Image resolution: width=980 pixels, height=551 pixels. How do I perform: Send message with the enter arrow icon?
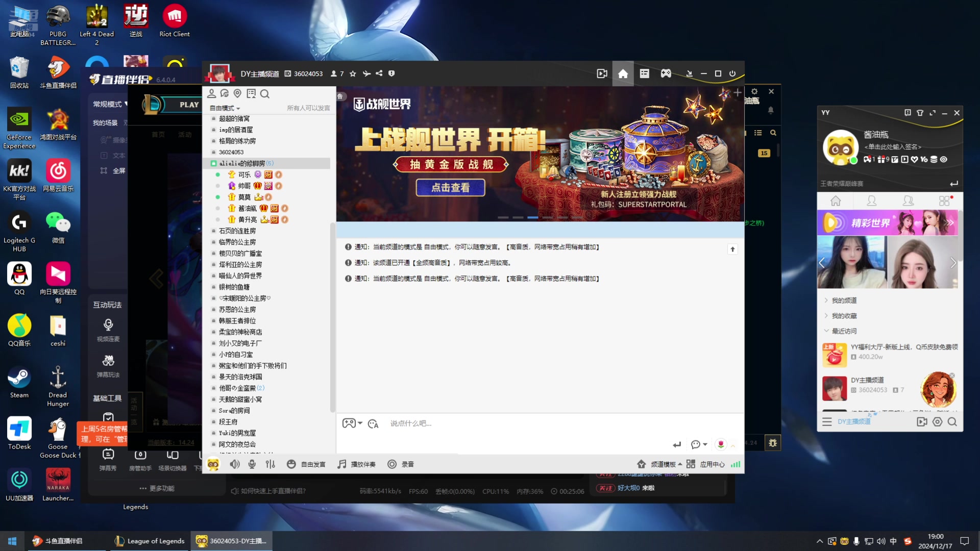point(677,445)
